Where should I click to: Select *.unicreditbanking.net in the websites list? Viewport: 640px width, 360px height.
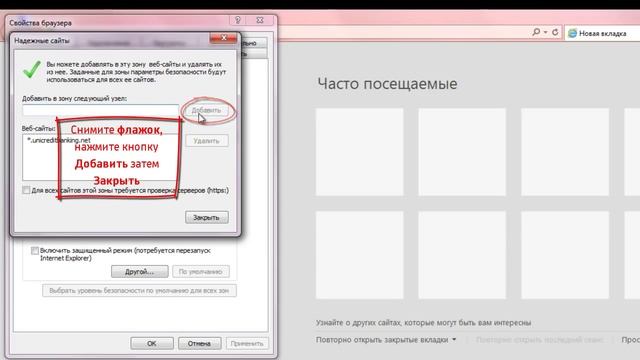tap(59, 140)
